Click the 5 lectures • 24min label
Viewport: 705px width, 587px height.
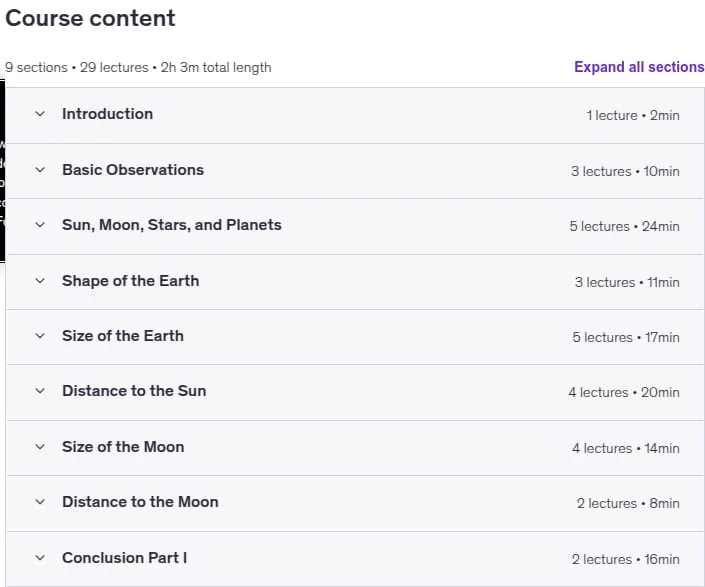(625, 226)
